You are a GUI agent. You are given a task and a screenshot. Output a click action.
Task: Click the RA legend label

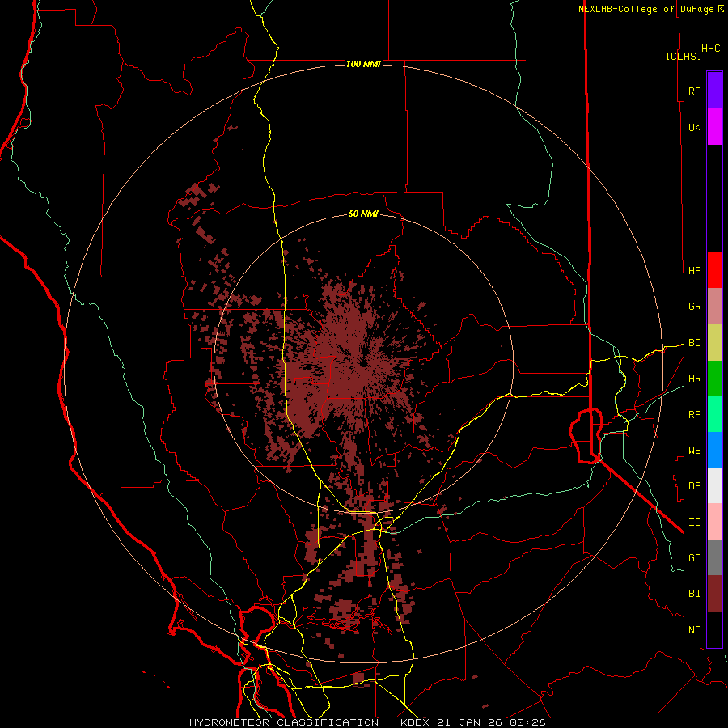[694, 415]
